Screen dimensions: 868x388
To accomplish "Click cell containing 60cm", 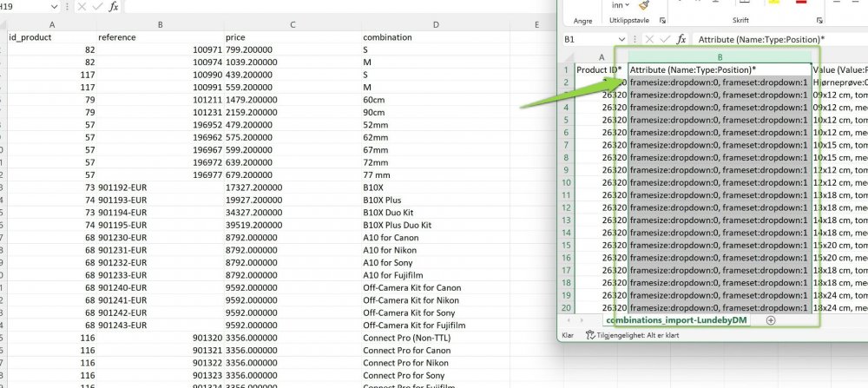I will (x=436, y=100).
